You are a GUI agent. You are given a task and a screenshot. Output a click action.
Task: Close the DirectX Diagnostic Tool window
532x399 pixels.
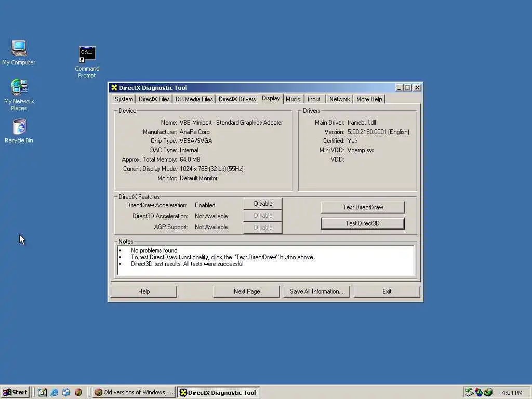click(417, 87)
